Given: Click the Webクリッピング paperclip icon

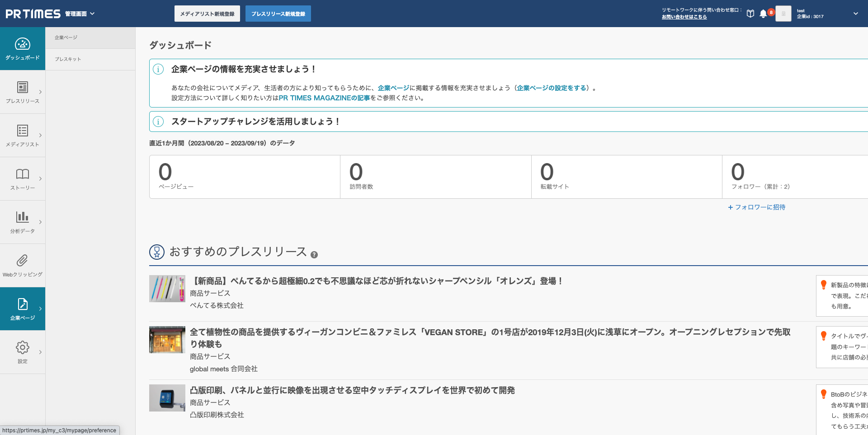Looking at the screenshot, I should 23,261.
